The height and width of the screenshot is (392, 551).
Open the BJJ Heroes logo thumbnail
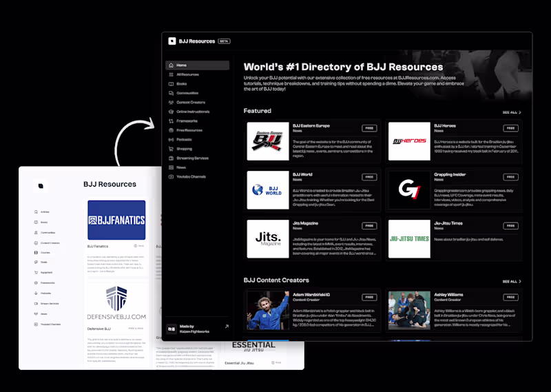point(409,141)
